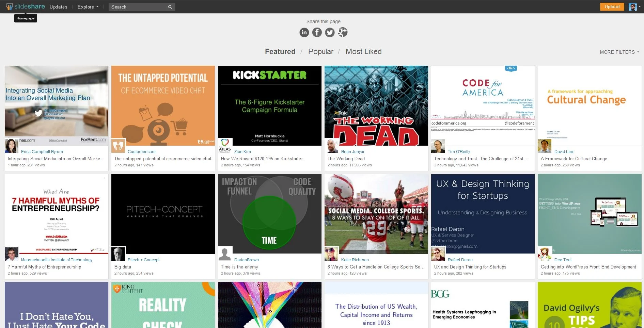Open David Lee author link
This screenshot has width=644, height=328.
point(563,152)
